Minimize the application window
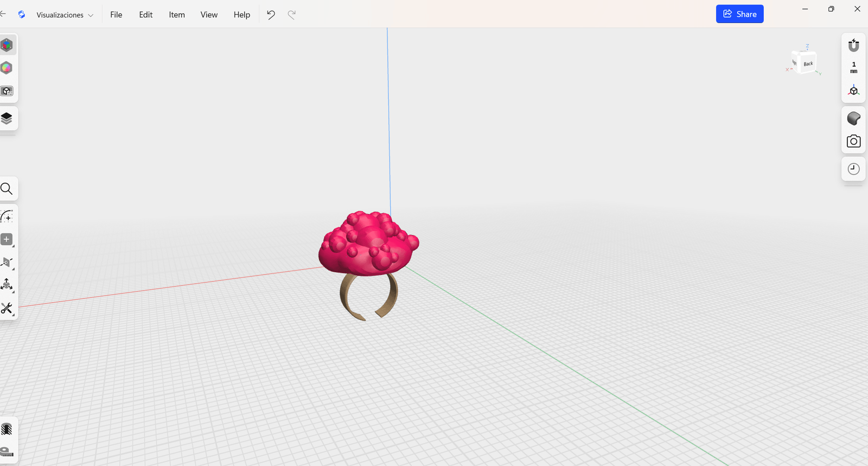 (x=805, y=9)
